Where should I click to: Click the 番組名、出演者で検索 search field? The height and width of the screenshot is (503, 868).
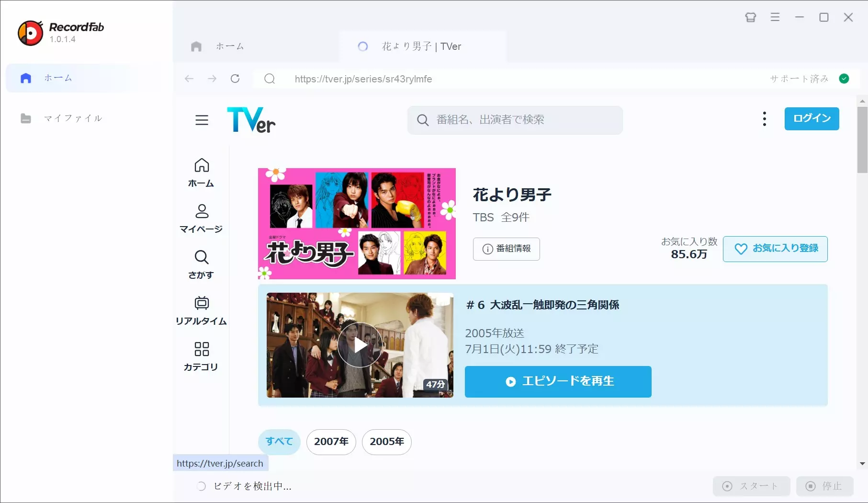pyautogui.click(x=515, y=120)
